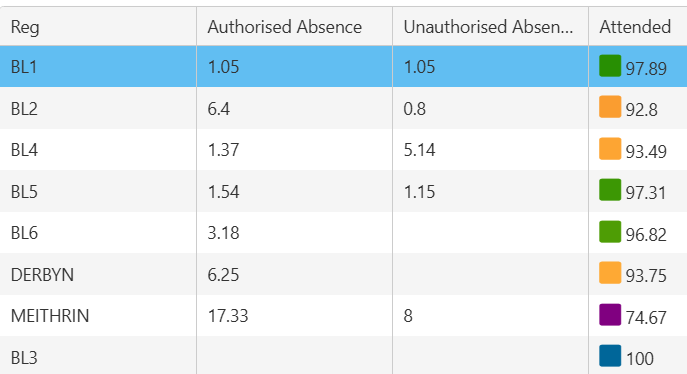Select the BL2 registration group row
This screenshot has height=374, width=687.
coord(344,108)
